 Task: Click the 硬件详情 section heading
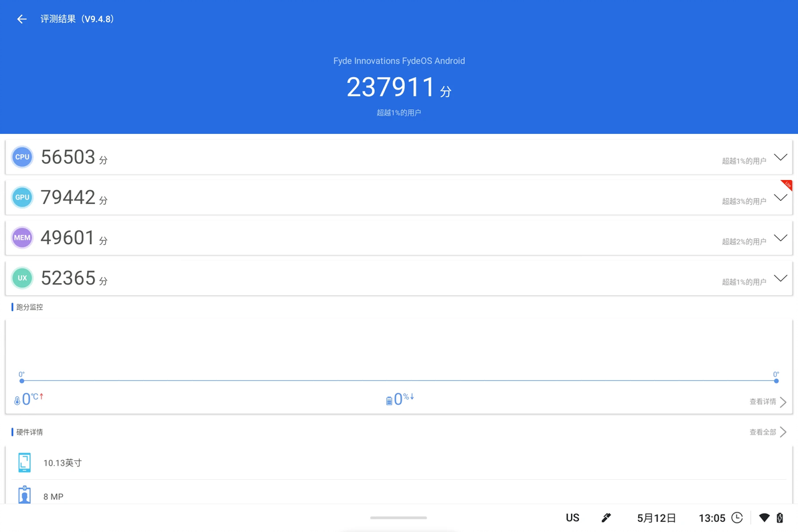[x=29, y=432]
